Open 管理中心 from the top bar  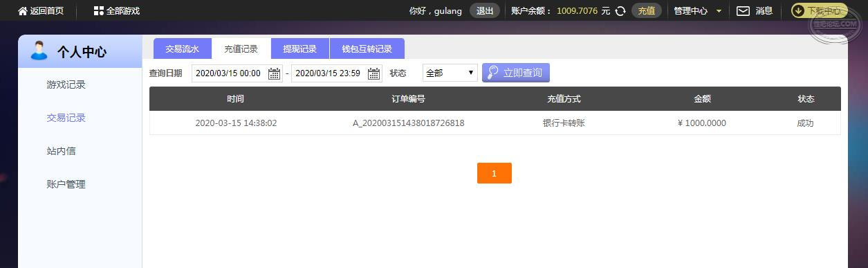[691, 11]
